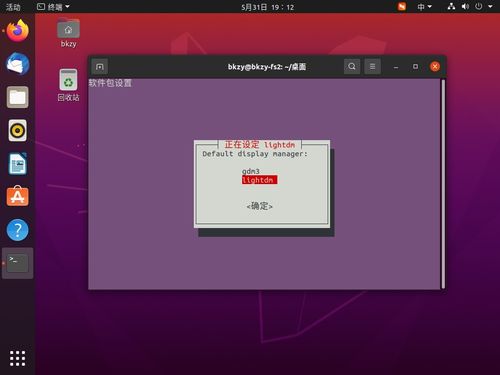This screenshot has width=500, height=375.
Task: Open the 终端 app menu in top bar
Action: point(53,7)
